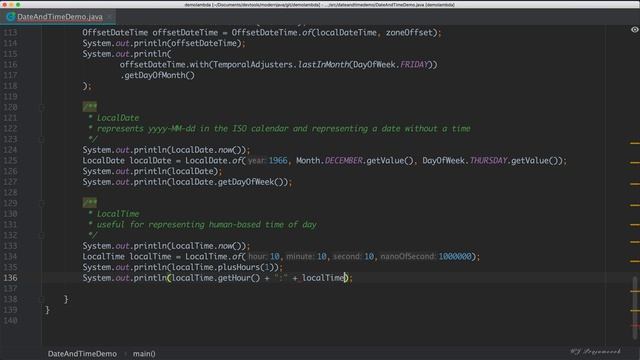Collapse LocalTime comment at line 129 fold marker
Image resolution: width=640 pixels, height=360 pixels.
pyautogui.click(x=42, y=203)
